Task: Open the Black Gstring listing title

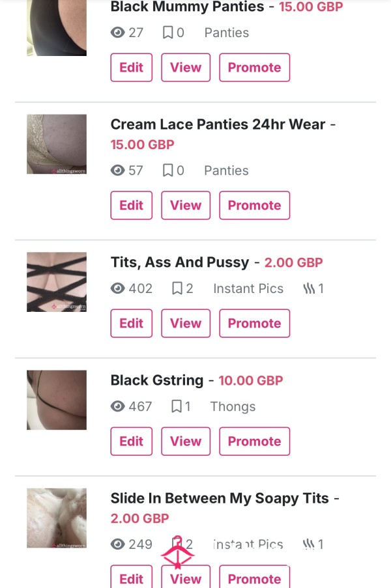Action: pos(157,380)
